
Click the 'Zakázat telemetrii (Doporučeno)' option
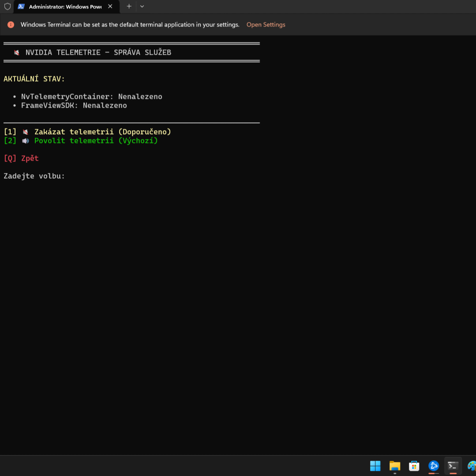102,132
